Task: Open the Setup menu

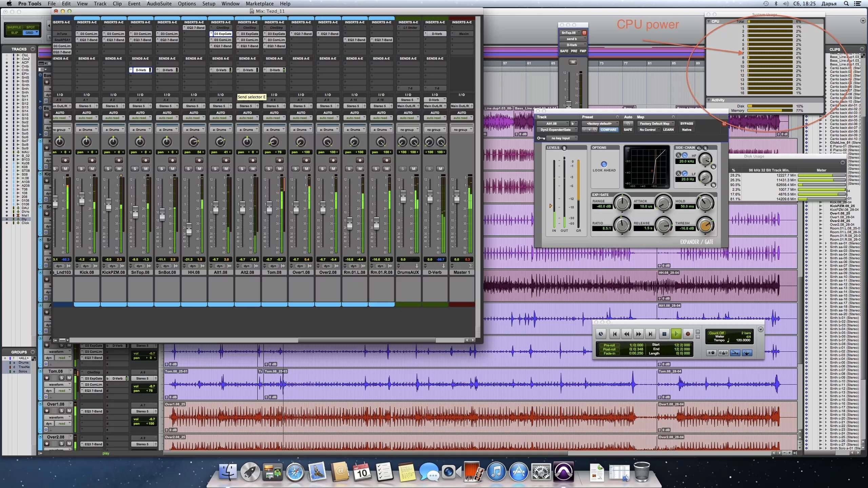Action: 209,4
